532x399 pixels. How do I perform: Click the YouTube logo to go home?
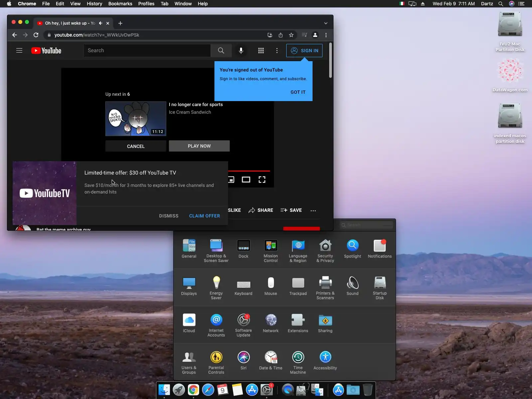tap(46, 51)
